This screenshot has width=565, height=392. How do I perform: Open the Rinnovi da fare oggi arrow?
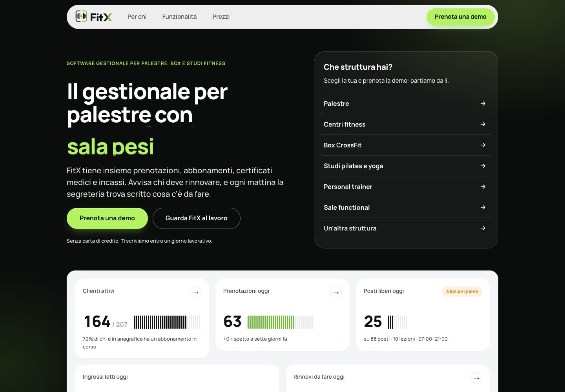(476, 378)
